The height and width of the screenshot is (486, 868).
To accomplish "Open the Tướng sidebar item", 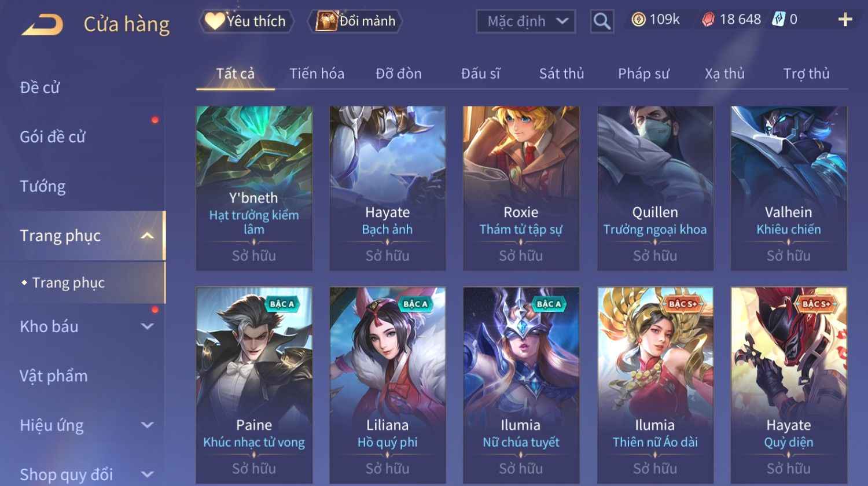I will point(43,186).
